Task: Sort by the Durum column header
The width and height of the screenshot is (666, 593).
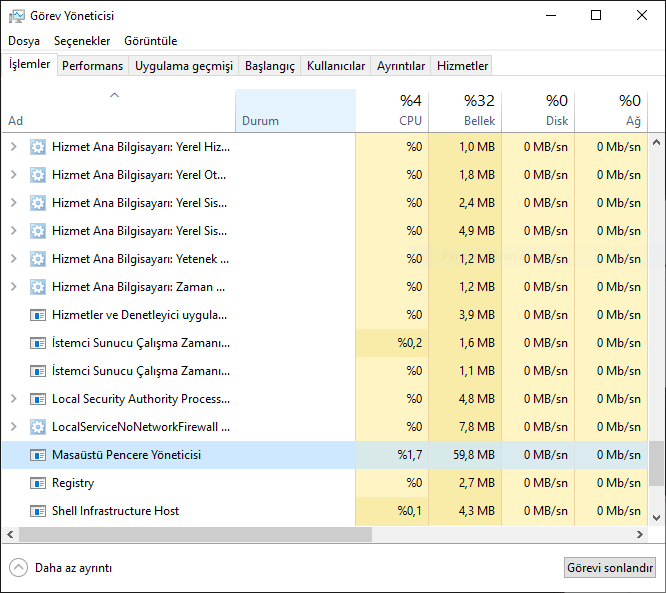Action: pos(296,111)
